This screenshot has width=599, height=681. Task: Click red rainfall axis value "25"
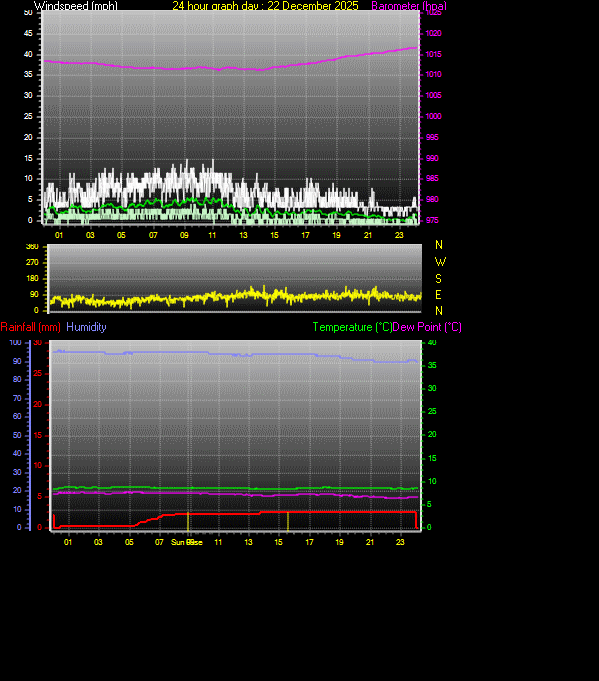(x=38, y=374)
